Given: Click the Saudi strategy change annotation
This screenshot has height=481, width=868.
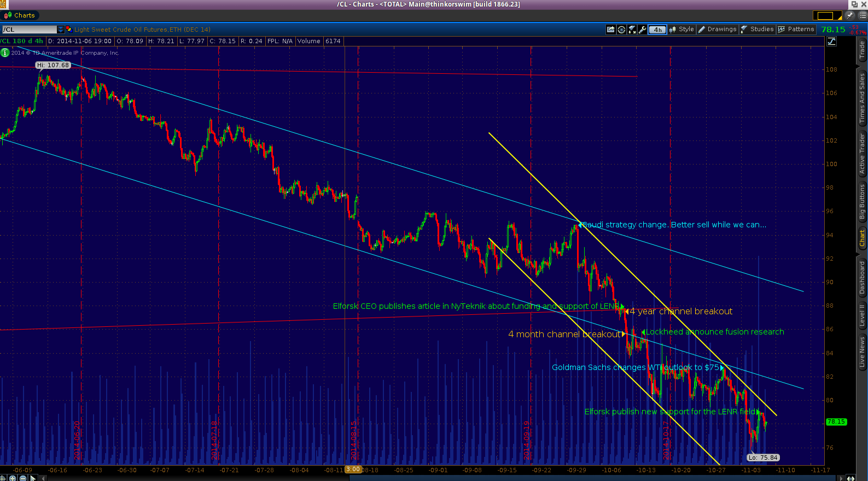Looking at the screenshot, I should [x=674, y=225].
